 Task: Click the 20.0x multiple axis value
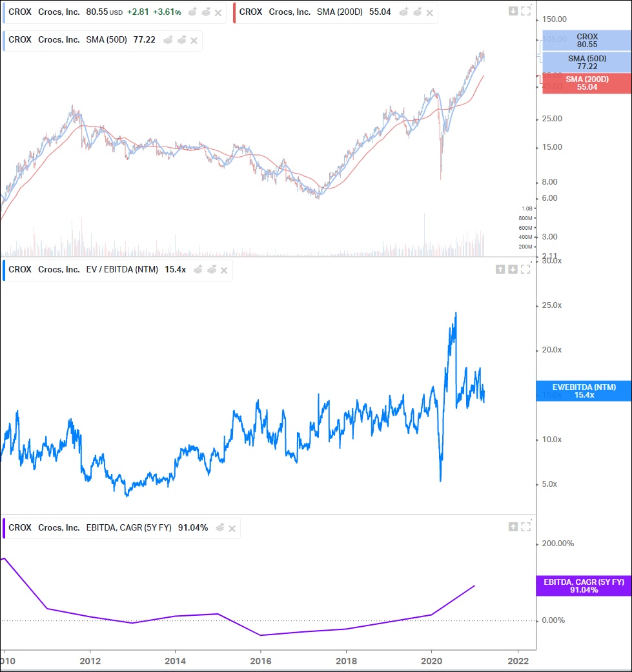click(x=552, y=350)
